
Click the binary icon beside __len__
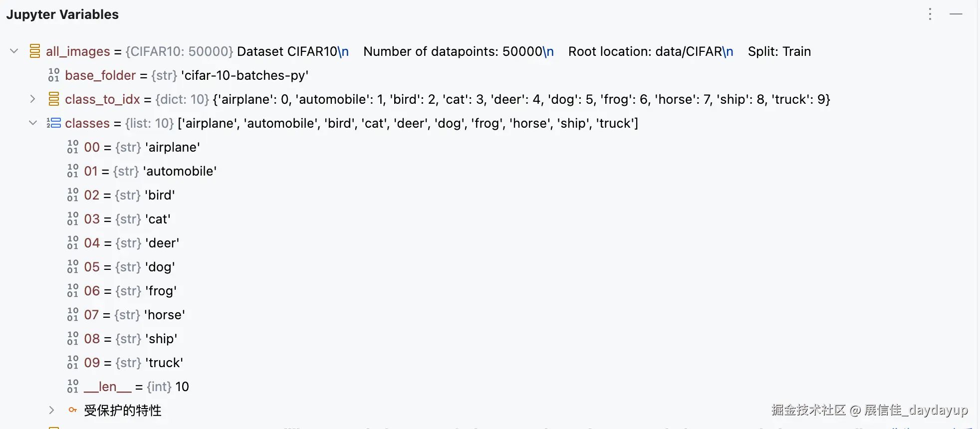pos(73,387)
